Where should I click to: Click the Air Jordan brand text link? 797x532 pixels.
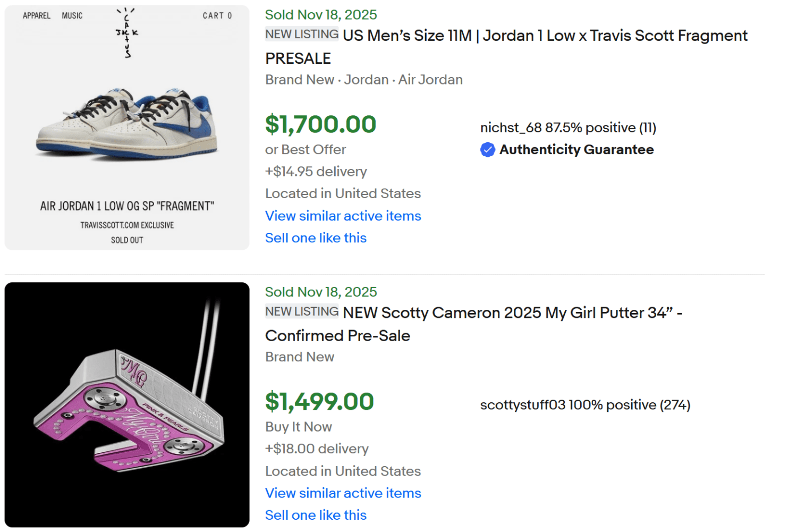[x=430, y=80]
